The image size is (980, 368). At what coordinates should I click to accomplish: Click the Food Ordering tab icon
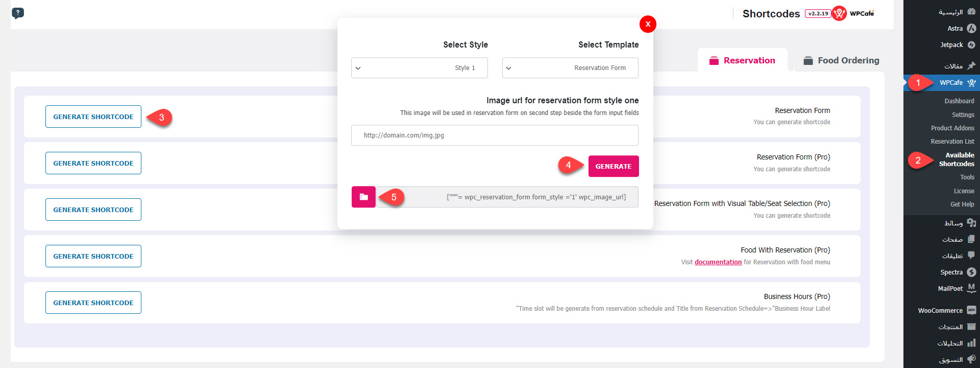pyautogui.click(x=808, y=61)
